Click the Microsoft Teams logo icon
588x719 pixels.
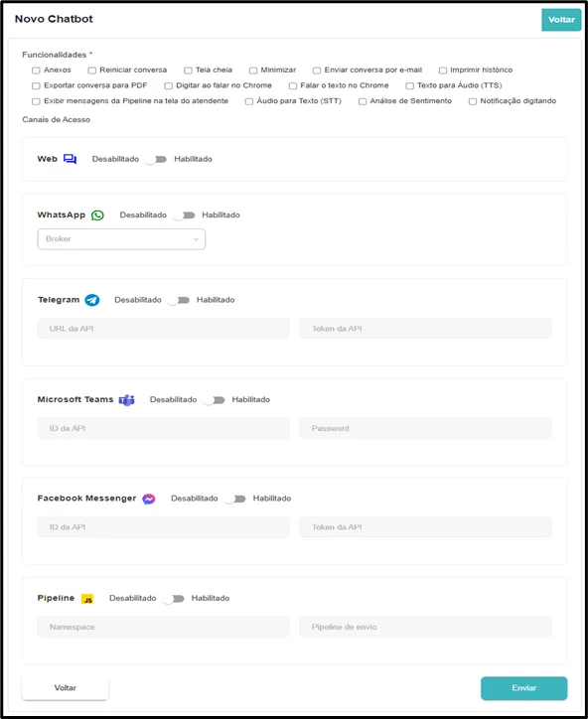(127, 400)
